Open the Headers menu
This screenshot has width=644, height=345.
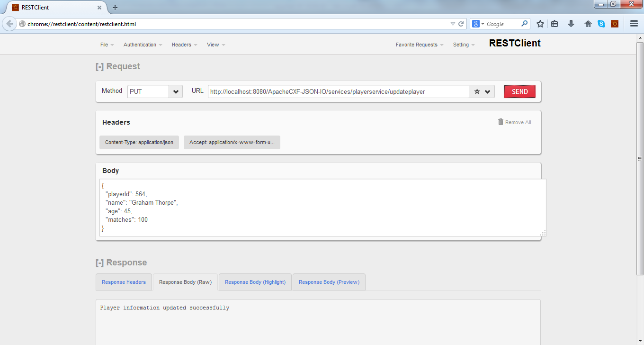[x=185, y=45]
